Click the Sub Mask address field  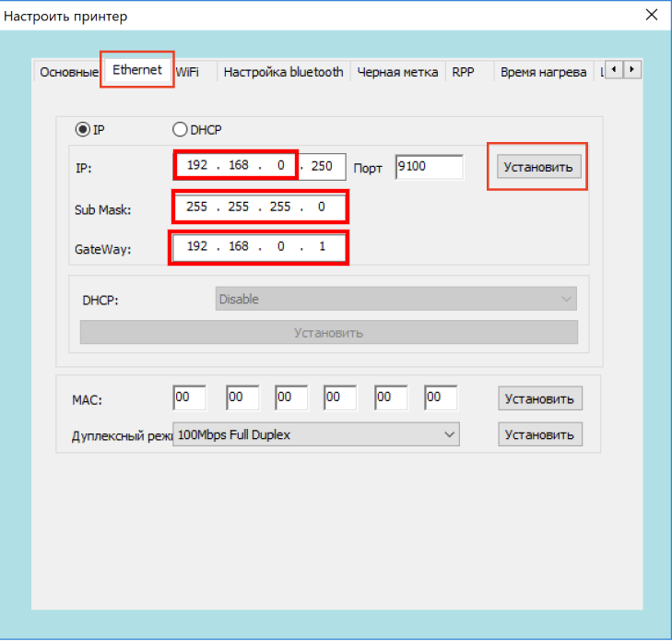259,208
